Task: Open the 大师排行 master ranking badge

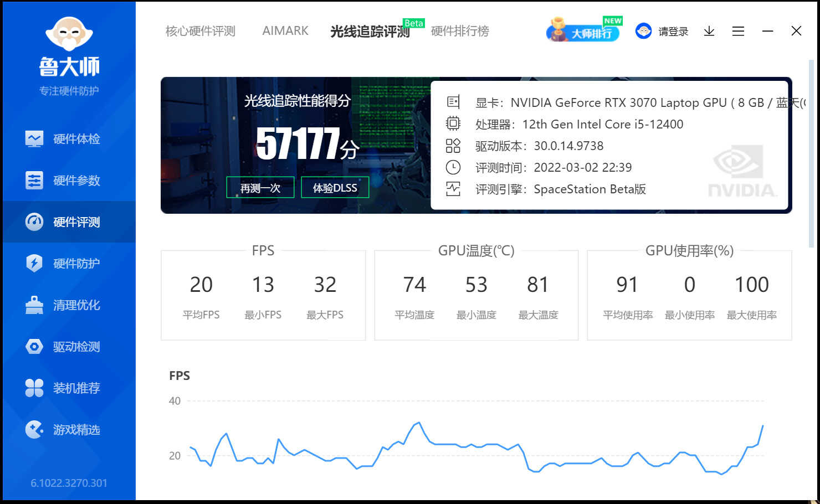Action: click(x=583, y=32)
